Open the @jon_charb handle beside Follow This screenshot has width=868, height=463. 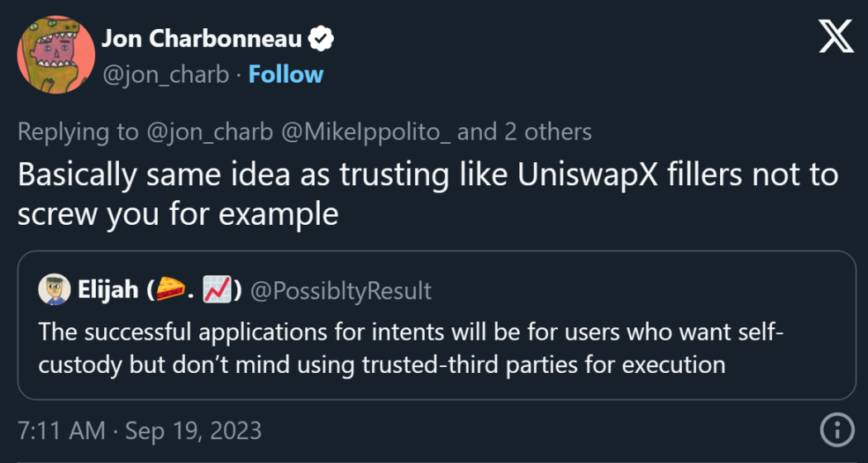(165, 74)
